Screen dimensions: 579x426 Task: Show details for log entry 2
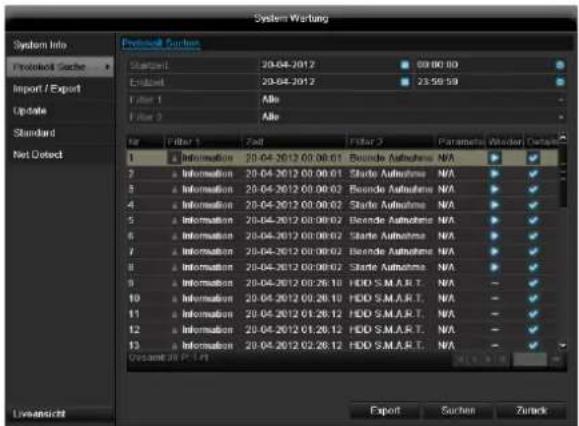coord(533,174)
